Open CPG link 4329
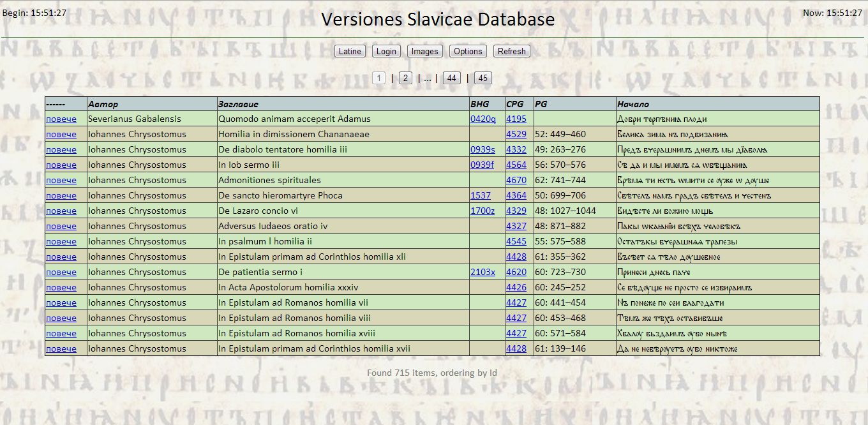Screen dimensions: 868x425 click(516, 211)
